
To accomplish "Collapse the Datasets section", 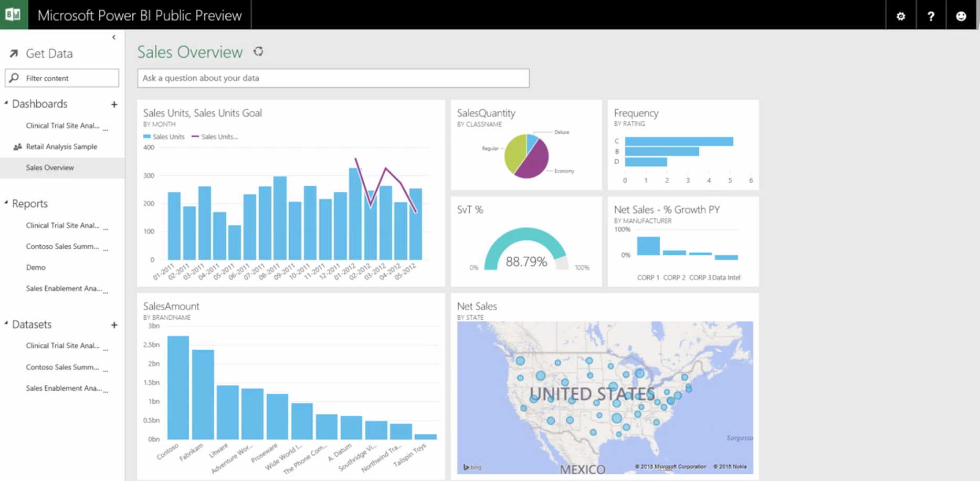I will click(x=6, y=322).
